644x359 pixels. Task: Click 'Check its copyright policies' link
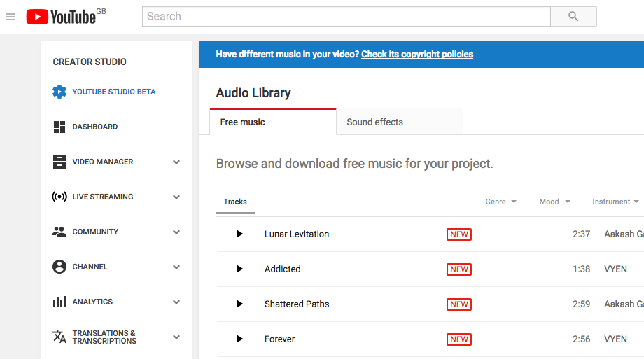click(417, 54)
